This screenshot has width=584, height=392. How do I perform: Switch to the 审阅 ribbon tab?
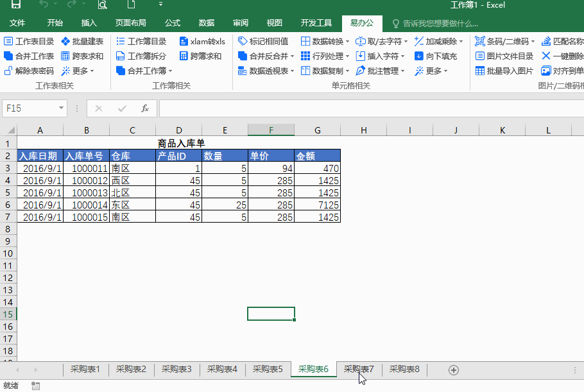(x=241, y=23)
